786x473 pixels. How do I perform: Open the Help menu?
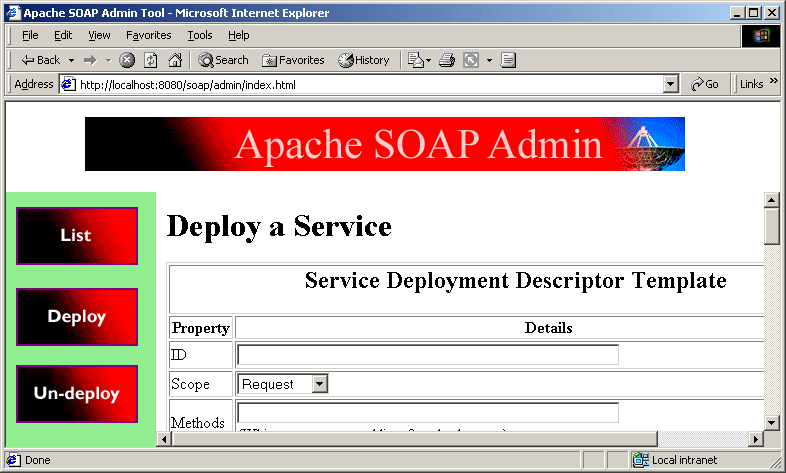(x=239, y=35)
